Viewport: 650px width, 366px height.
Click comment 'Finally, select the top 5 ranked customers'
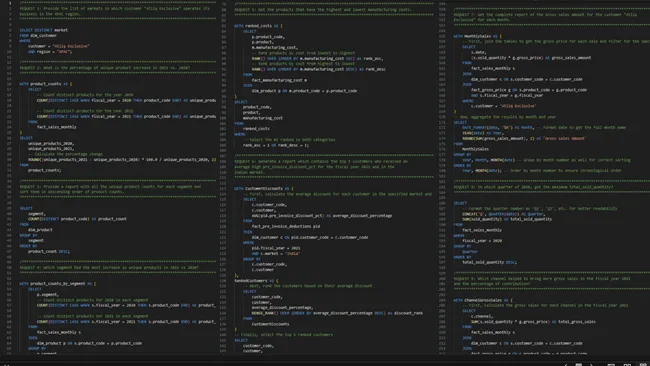[x=284, y=334]
